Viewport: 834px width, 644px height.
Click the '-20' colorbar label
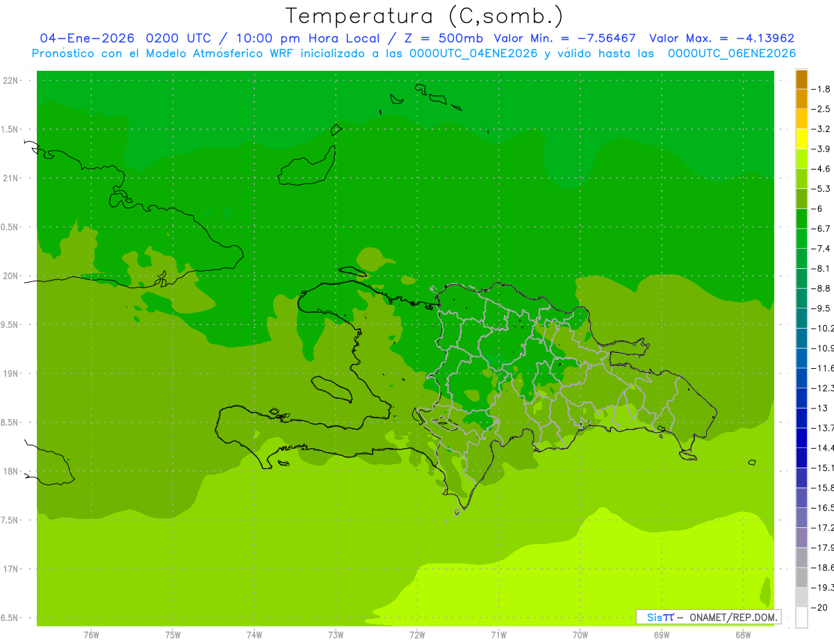coord(819,607)
